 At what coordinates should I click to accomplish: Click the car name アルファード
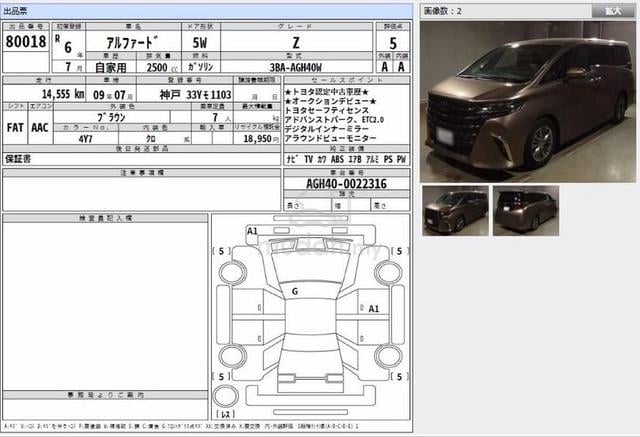pyautogui.click(x=132, y=42)
